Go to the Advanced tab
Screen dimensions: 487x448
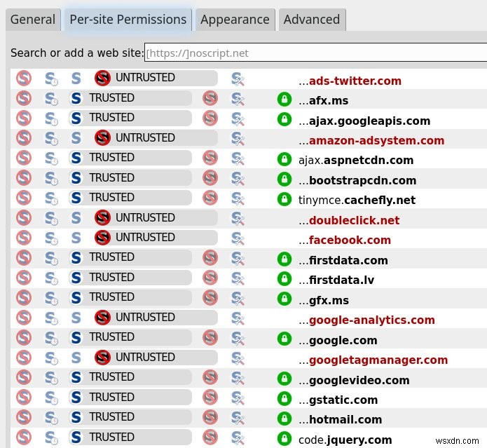[x=312, y=20]
